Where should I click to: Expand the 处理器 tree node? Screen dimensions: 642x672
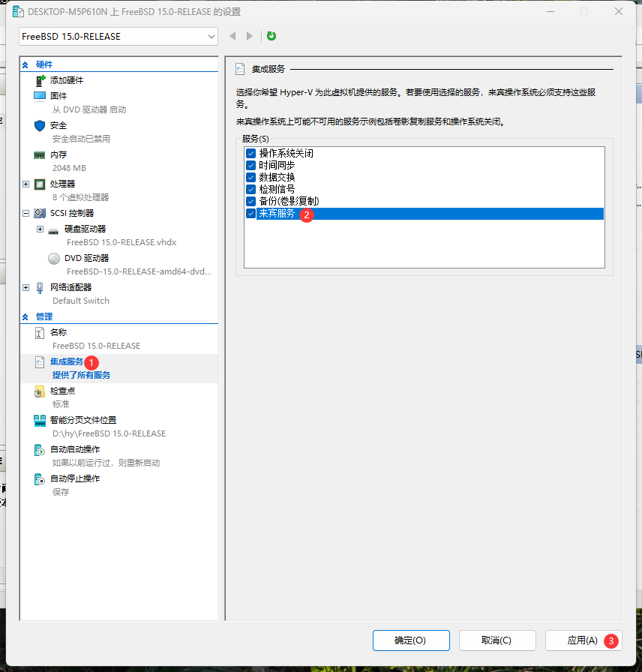[25, 184]
